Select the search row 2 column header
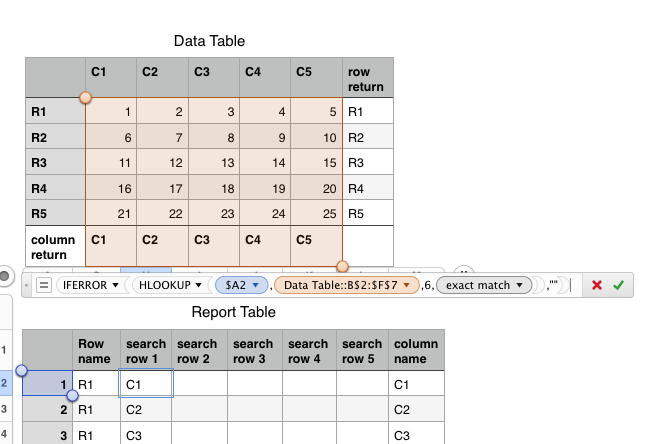 coord(199,350)
